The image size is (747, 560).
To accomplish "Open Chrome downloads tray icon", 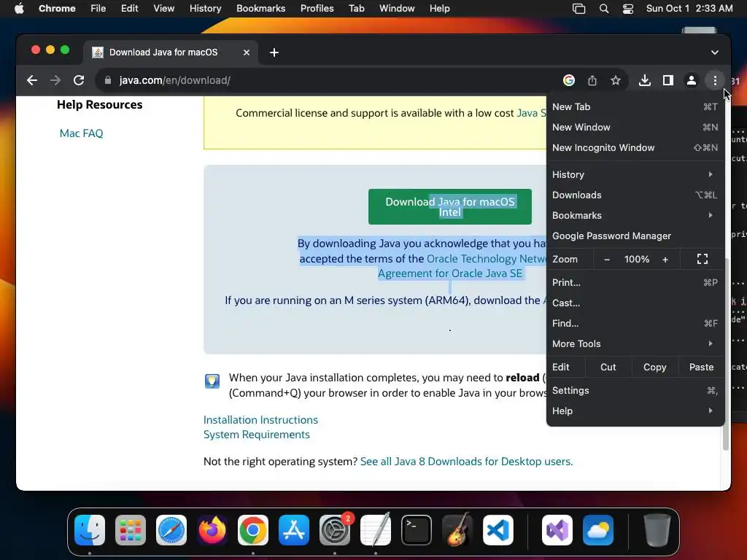I will pyautogui.click(x=645, y=80).
